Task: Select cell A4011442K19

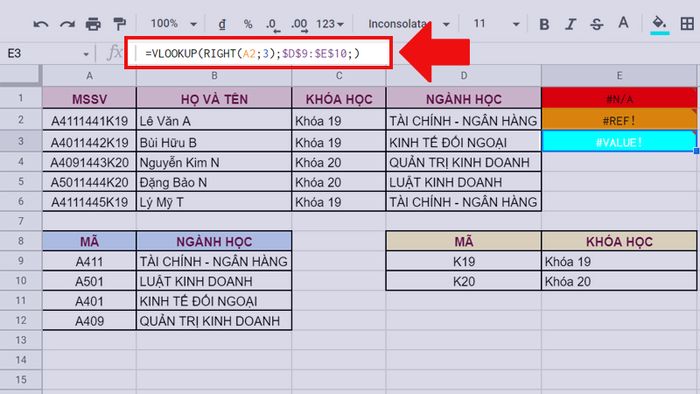Action: pyautogui.click(x=89, y=142)
